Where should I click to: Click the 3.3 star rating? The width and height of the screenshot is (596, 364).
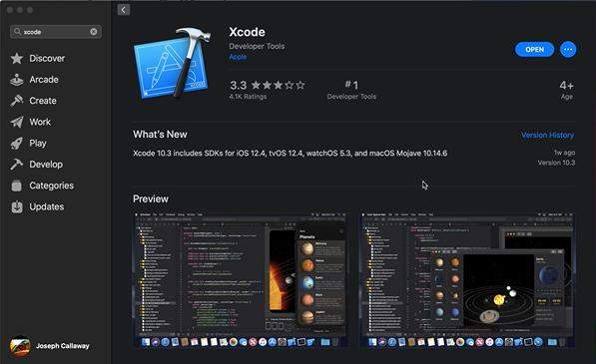coord(268,85)
